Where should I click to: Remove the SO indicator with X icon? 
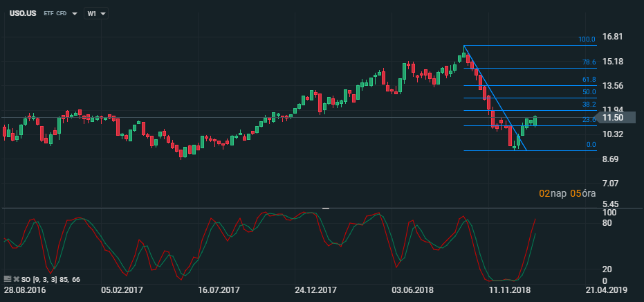(16, 279)
